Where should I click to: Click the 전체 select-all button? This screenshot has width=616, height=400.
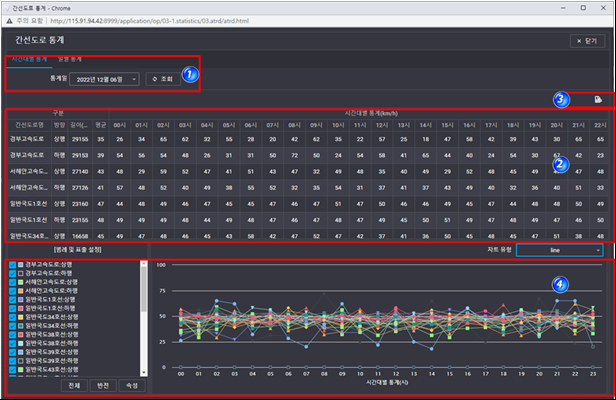click(x=73, y=385)
